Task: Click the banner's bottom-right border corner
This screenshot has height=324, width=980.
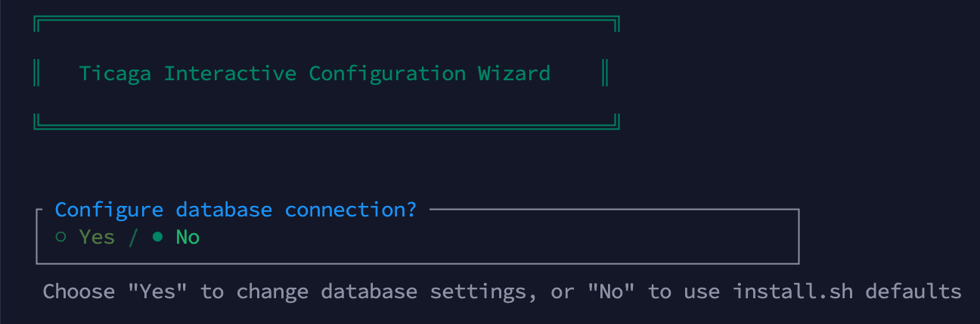Action: (x=616, y=122)
